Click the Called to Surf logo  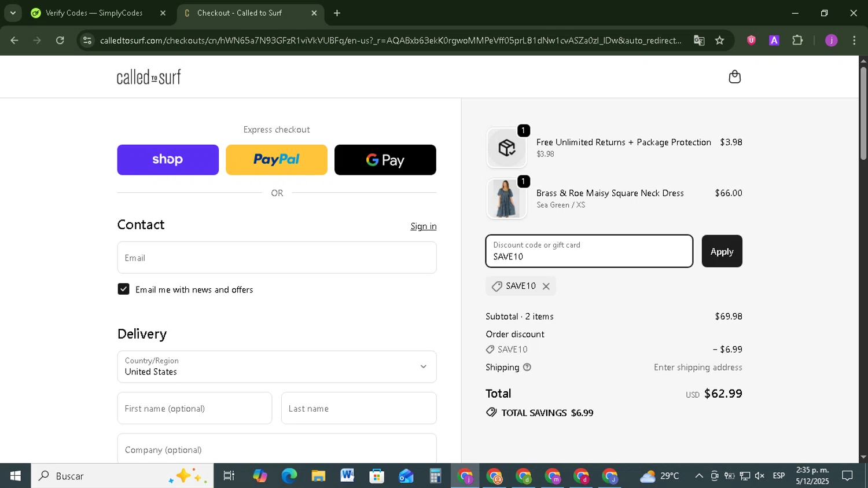click(149, 77)
